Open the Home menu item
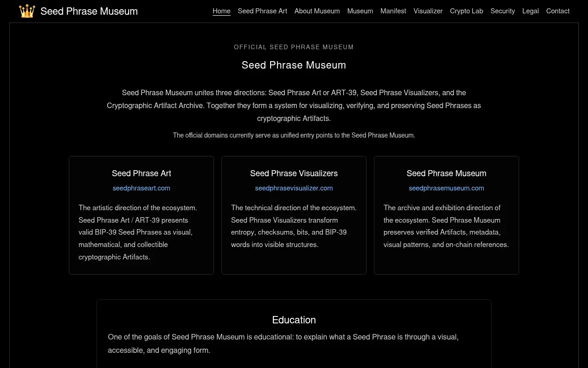This screenshot has width=588, height=368. coord(221,11)
